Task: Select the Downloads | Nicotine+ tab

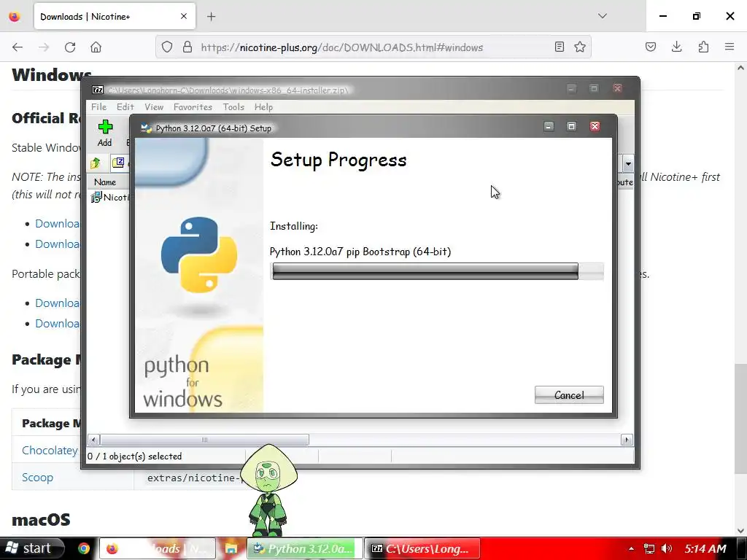Action: point(115,17)
